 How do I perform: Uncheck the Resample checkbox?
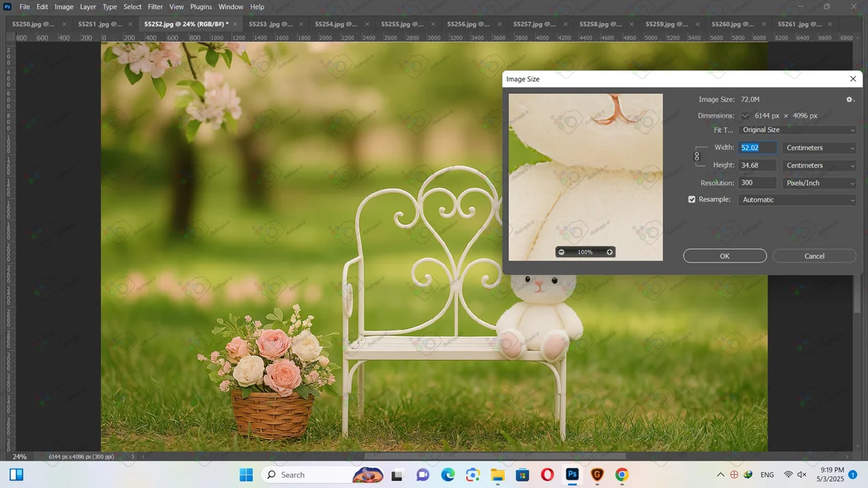(x=692, y=200)
